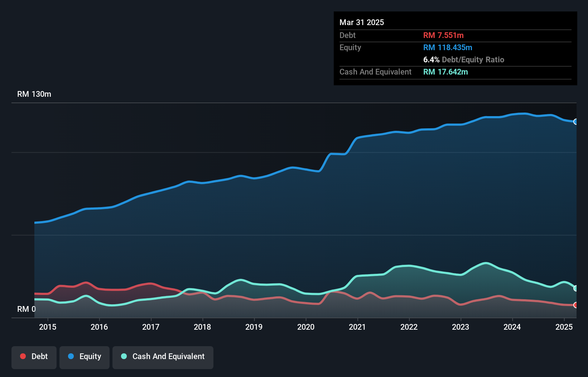The image size is (588, 377).
Task: Select the 2025 x-axis label
Action: [x=564, y=327]
